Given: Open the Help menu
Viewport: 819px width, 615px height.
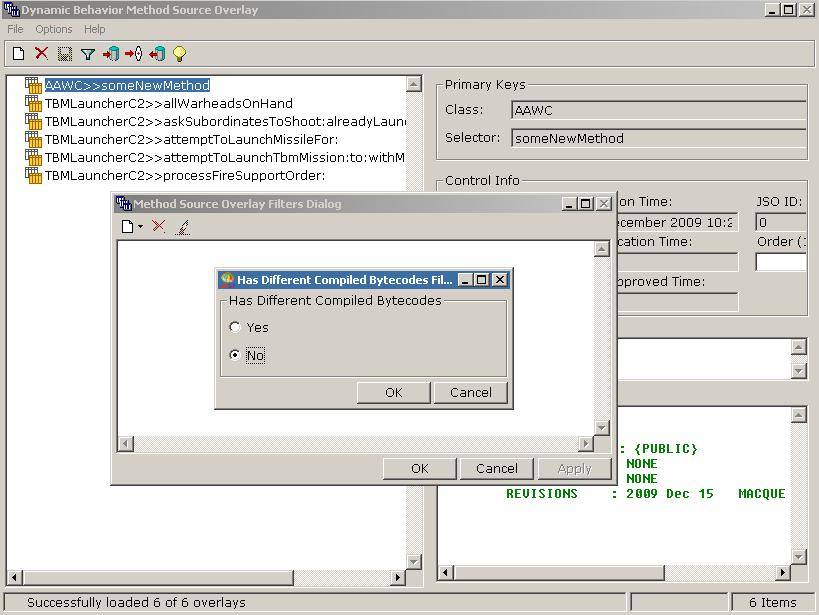Looking at the screenshot, I should pyautogui.click(x=95, y=29).
